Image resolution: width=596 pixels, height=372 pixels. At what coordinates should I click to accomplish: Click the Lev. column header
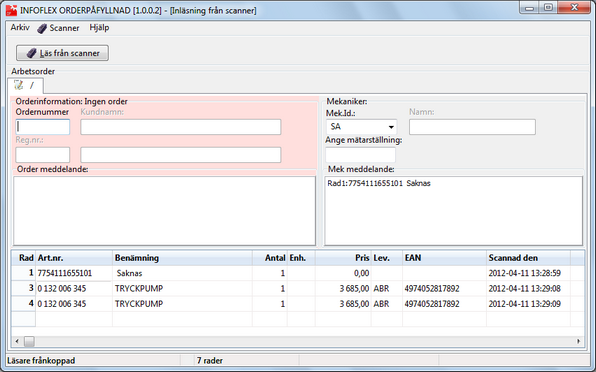387,258
